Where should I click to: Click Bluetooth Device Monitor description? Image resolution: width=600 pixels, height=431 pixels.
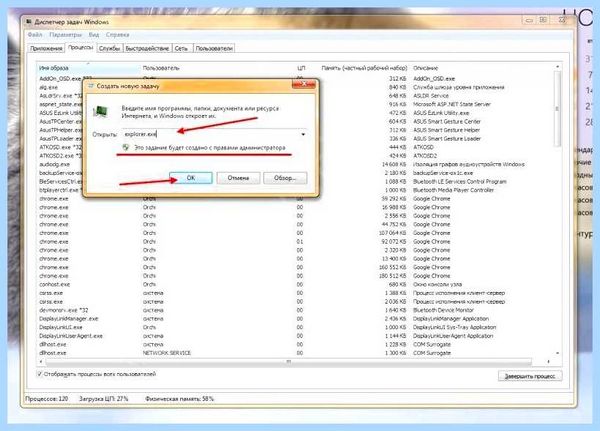click(443, 310)
